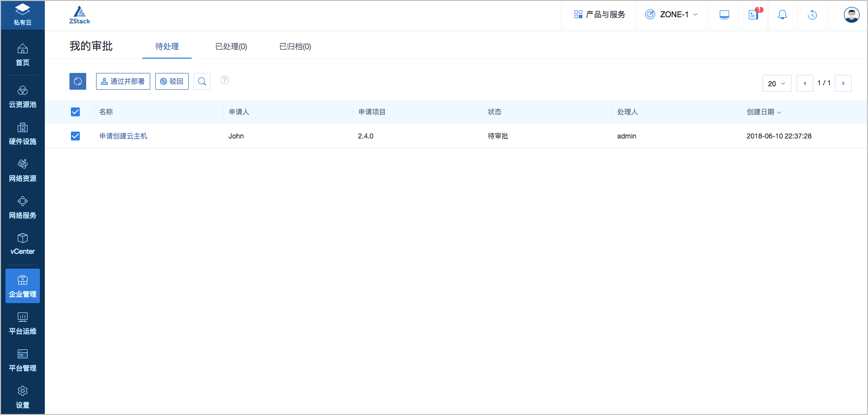Open the page size 20 dropdown
868x415 pixels.
[777, 84]
